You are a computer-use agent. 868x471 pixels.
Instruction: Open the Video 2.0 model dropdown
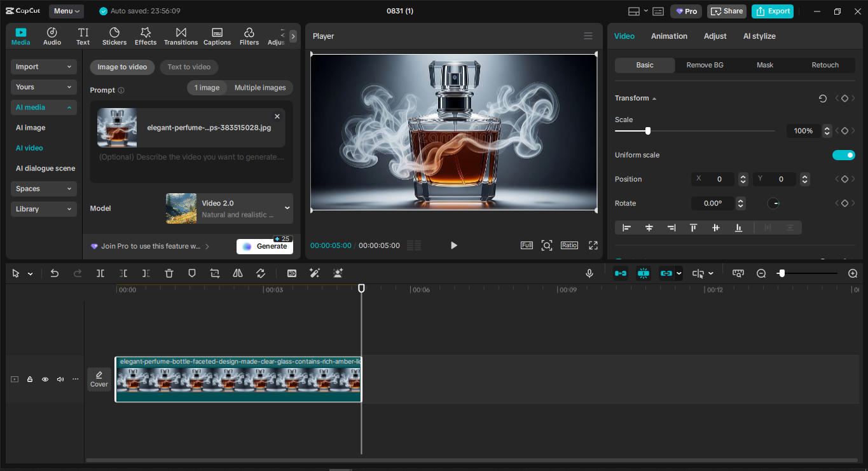[x=229, y=208]
